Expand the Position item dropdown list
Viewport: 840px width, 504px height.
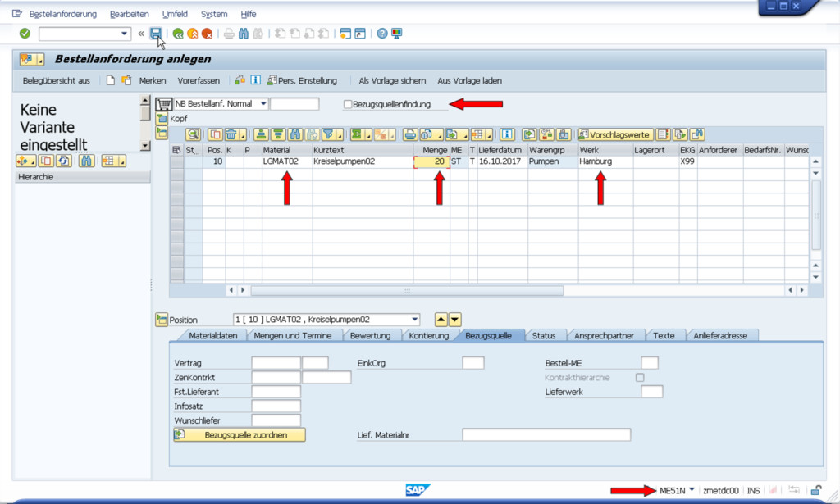(x=414, y=320)
